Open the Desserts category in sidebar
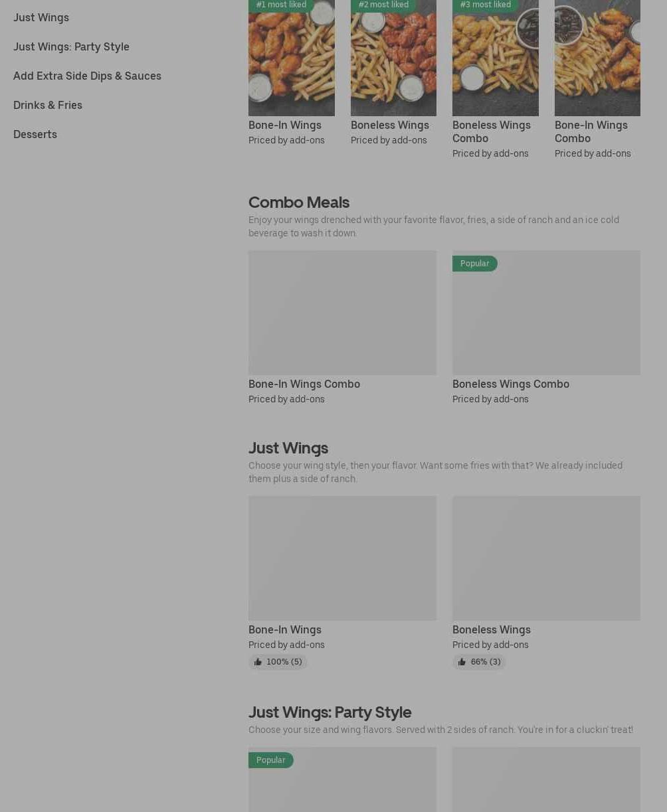Image resolution: width=667 pixels, height=812 pixels. [x=35, y=134]
